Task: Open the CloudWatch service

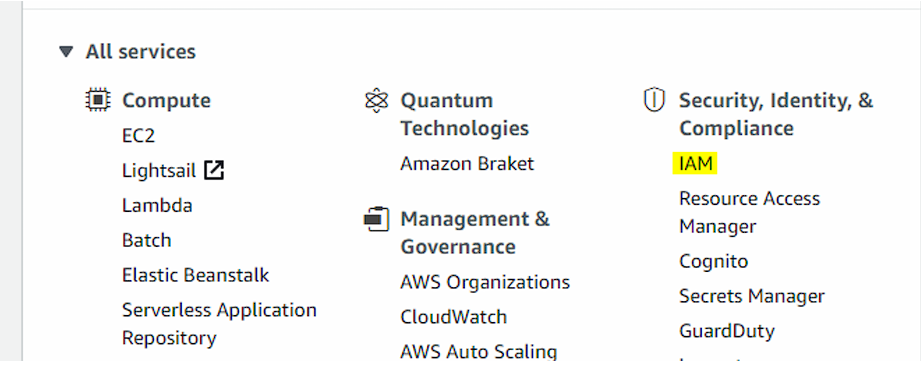Action: pos(453,316)
